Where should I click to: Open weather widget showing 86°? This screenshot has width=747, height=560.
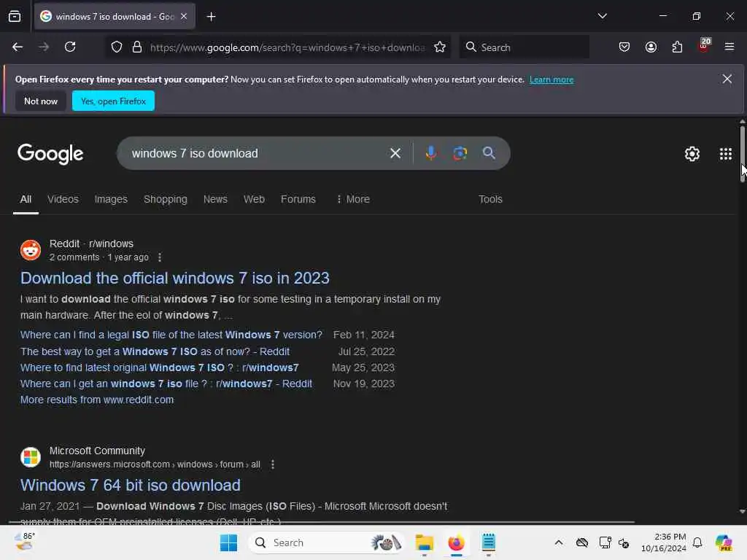[x=24, y=542]
